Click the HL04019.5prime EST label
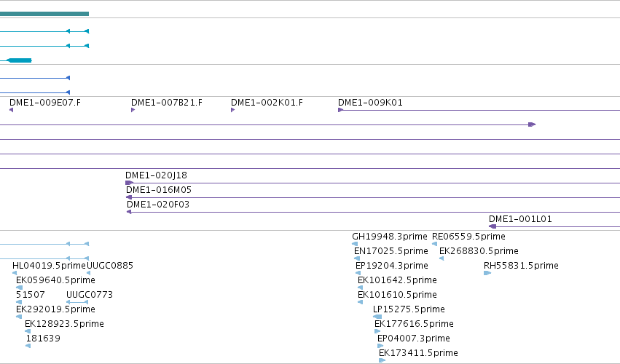The height and width of the screenshot is (364, 620). [x=49, y=266]
